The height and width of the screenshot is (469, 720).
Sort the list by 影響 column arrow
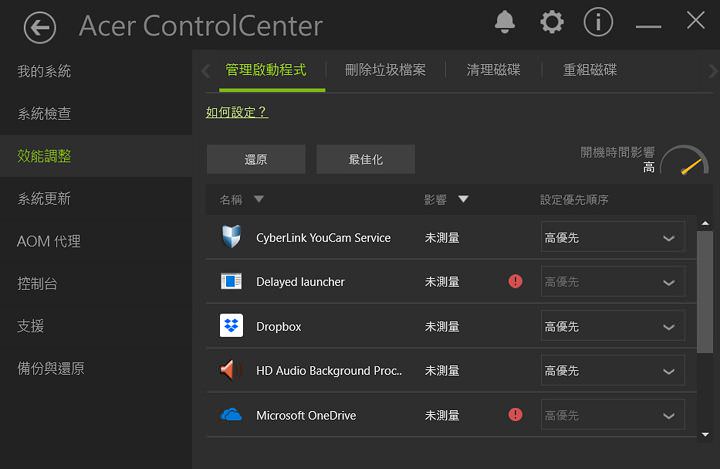[463, 200]
